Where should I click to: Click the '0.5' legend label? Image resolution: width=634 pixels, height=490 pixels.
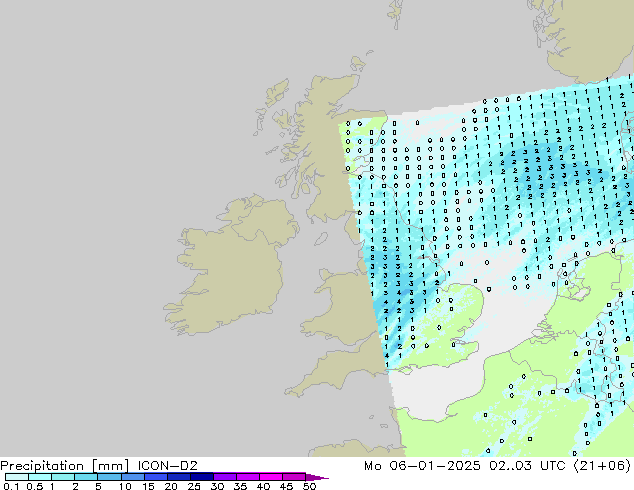[x=34, y=486]
